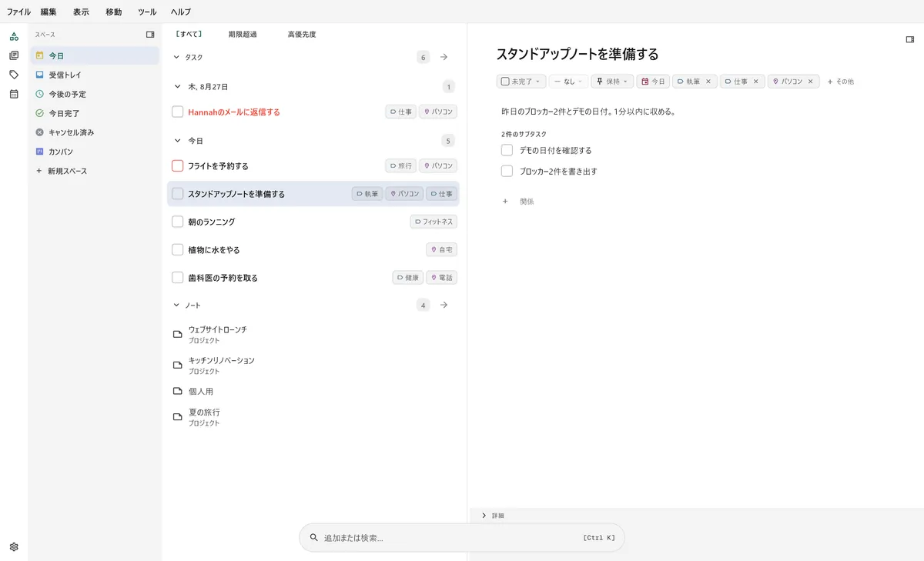Open the 編集 menu
This screenshot has width=924, height=561.
click(x=49, y=12)
